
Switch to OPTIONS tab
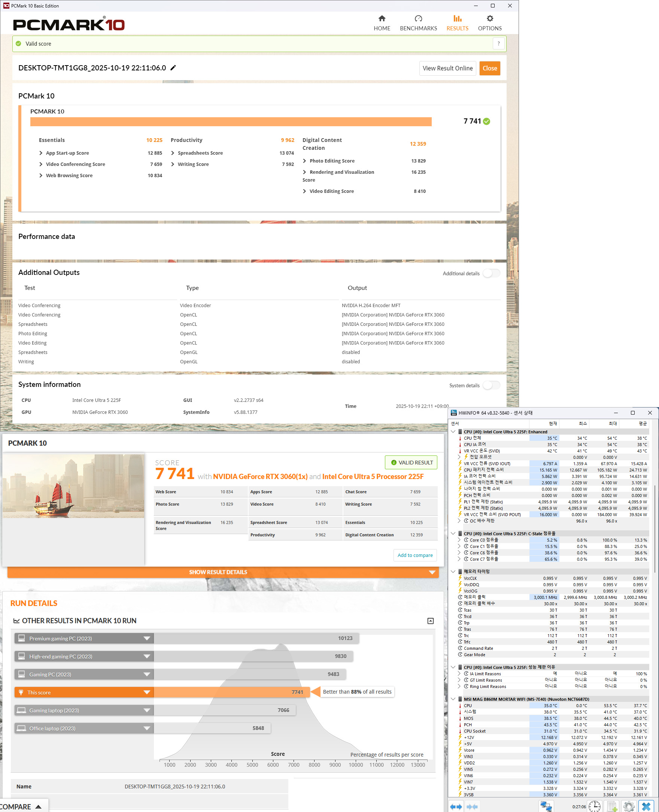[490, 23]
